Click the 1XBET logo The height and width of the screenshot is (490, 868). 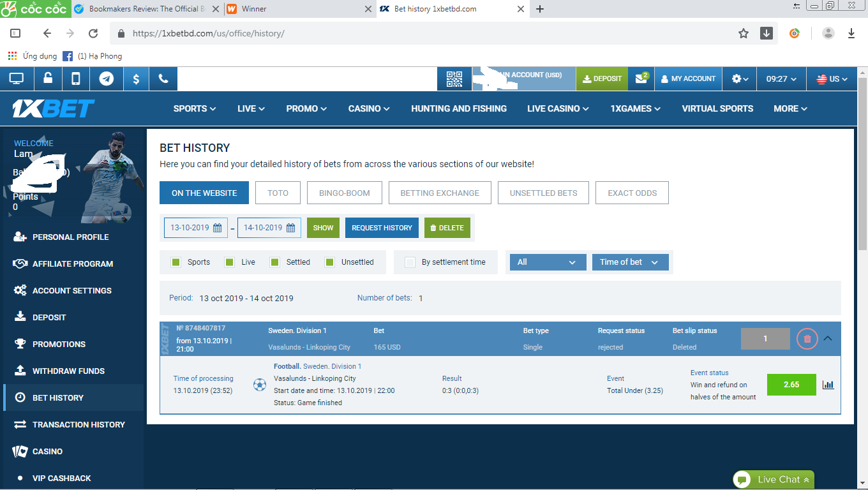pos(54,108)
